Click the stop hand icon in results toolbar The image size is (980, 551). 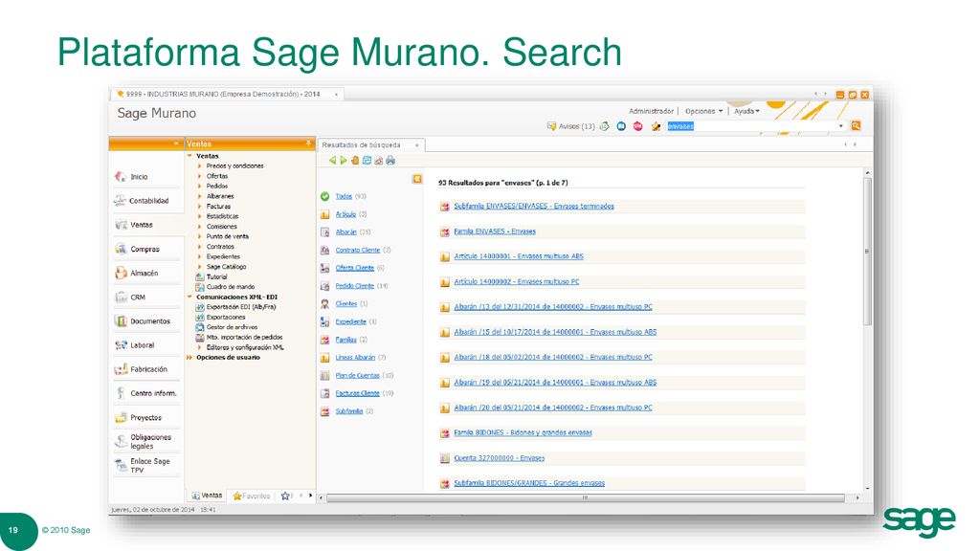pyautogui.click(x=355, y=161)
